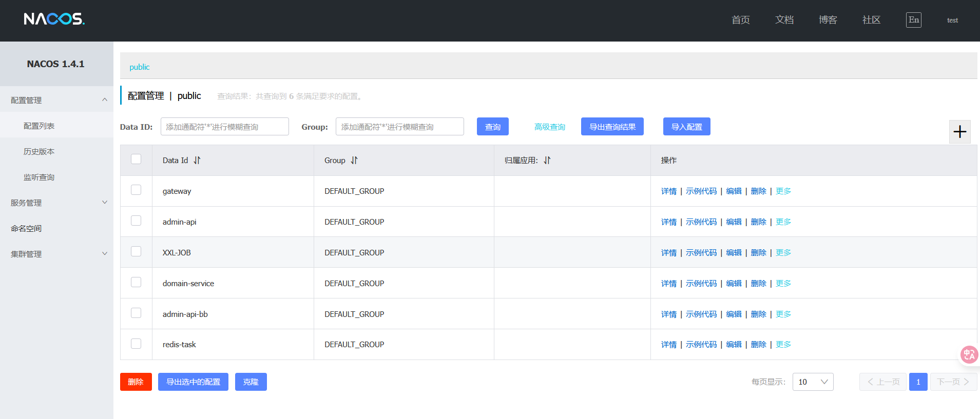Click the red 删除 button below table

click(x=136, y=382)
